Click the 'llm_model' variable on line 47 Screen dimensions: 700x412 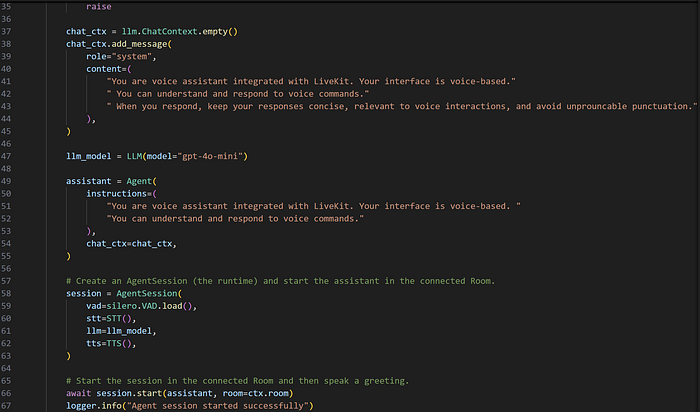88,157
